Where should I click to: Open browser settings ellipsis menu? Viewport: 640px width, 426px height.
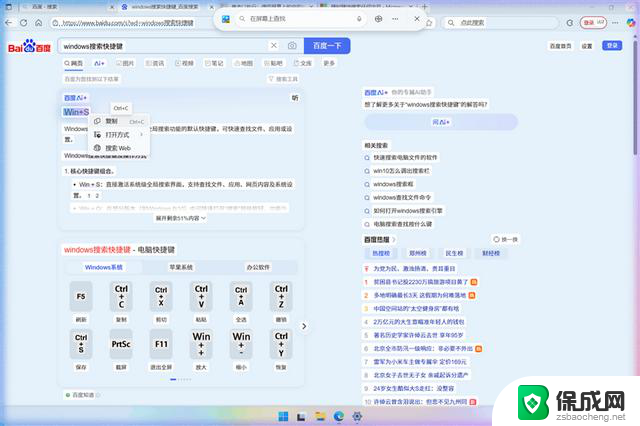(615, 23)
